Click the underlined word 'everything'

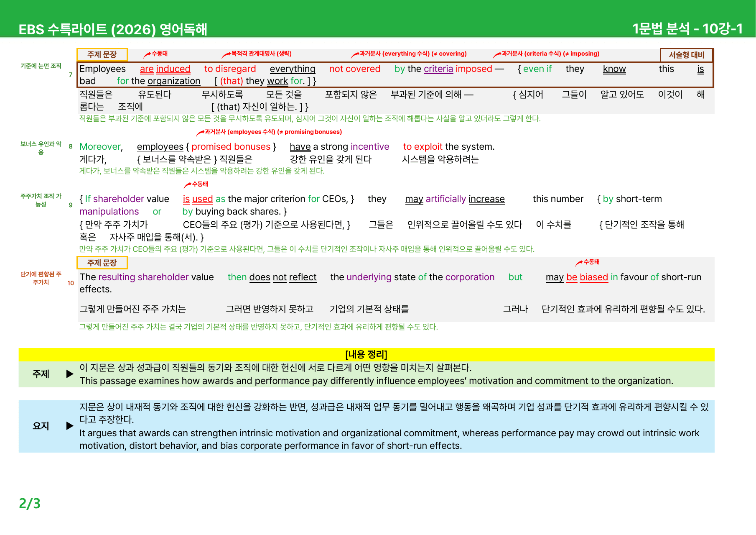click(x=293, y=69)
